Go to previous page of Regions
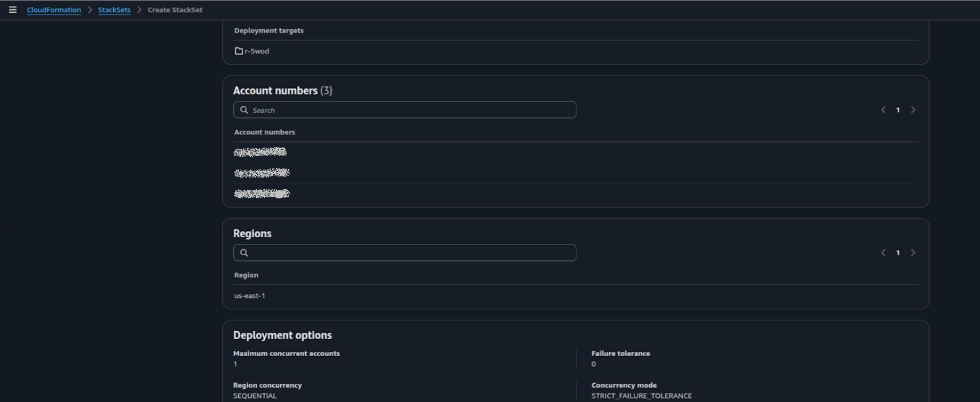 click(883, 253)
